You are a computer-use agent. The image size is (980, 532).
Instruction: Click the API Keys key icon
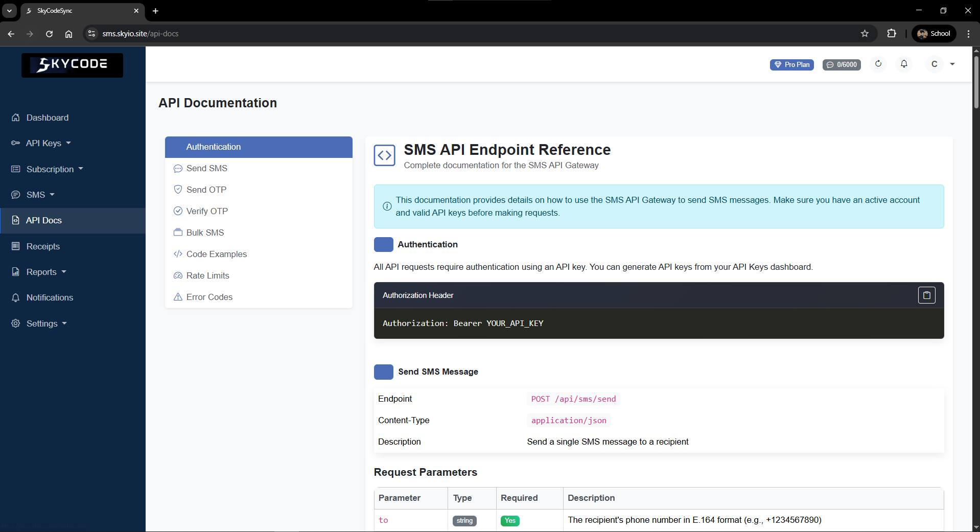tap(16, 143)
